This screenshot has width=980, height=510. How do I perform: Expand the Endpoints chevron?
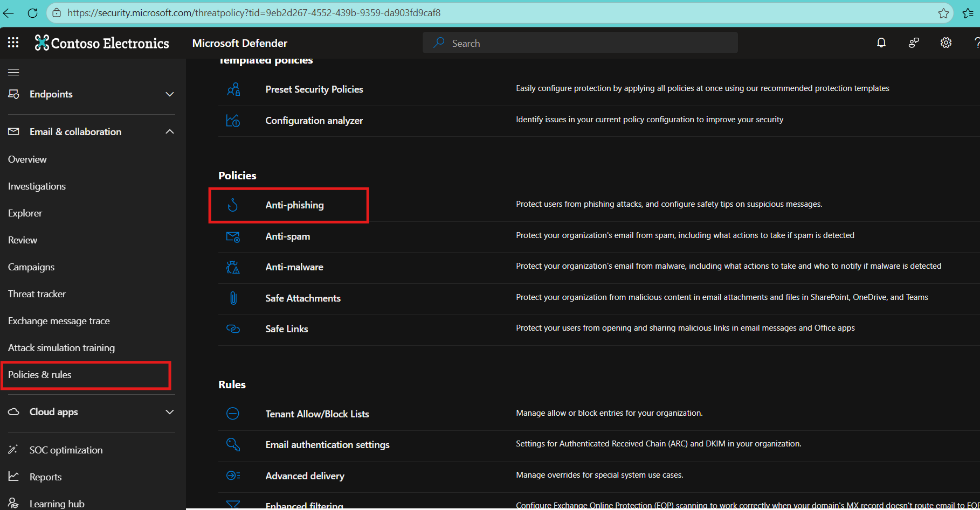coord(170,94)
